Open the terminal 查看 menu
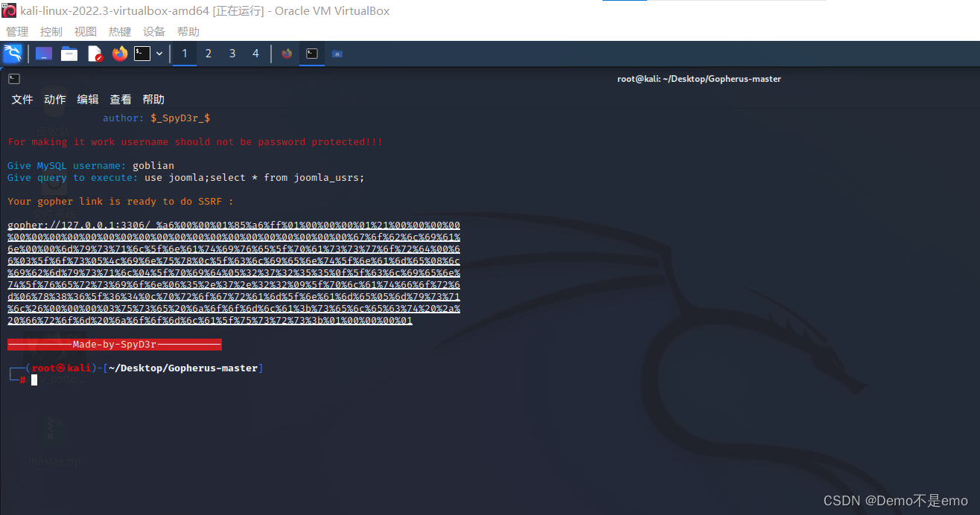This screenshot has width=980, height=515. [121, 100]
